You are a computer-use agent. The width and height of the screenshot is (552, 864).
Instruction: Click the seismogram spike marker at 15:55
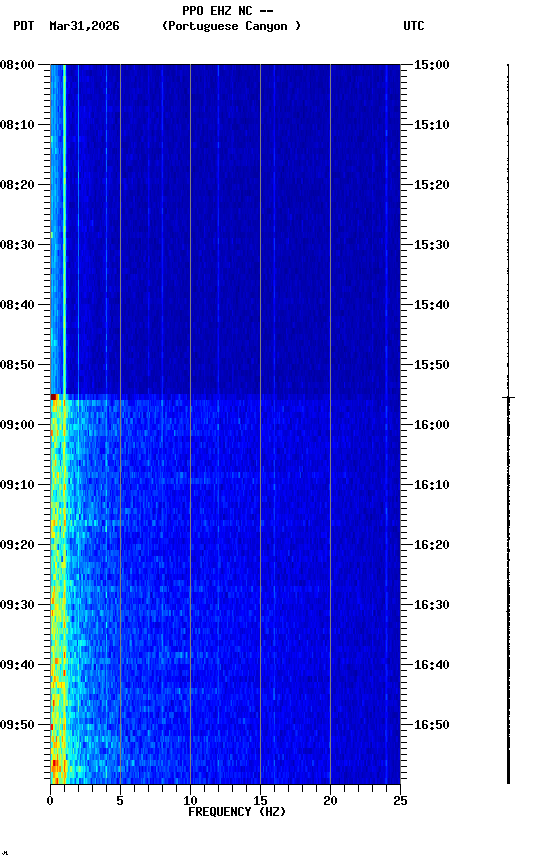[x=508, y=397]
